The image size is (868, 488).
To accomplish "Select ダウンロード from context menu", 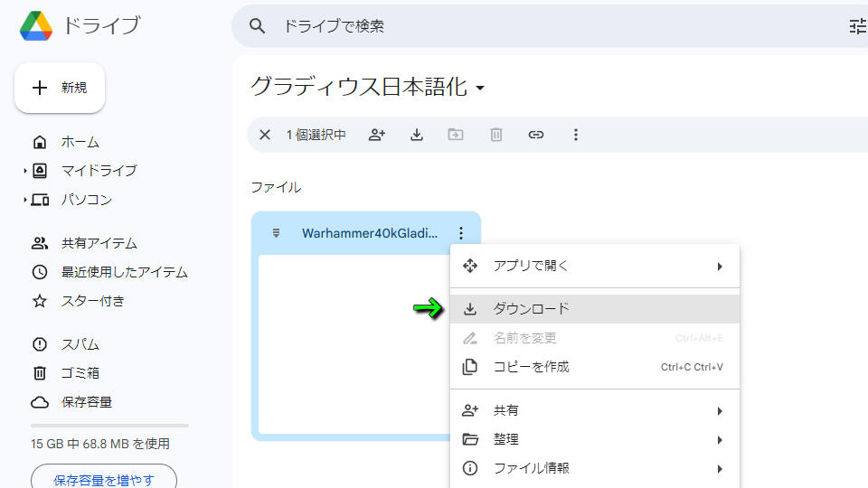I will click(595, 309).
